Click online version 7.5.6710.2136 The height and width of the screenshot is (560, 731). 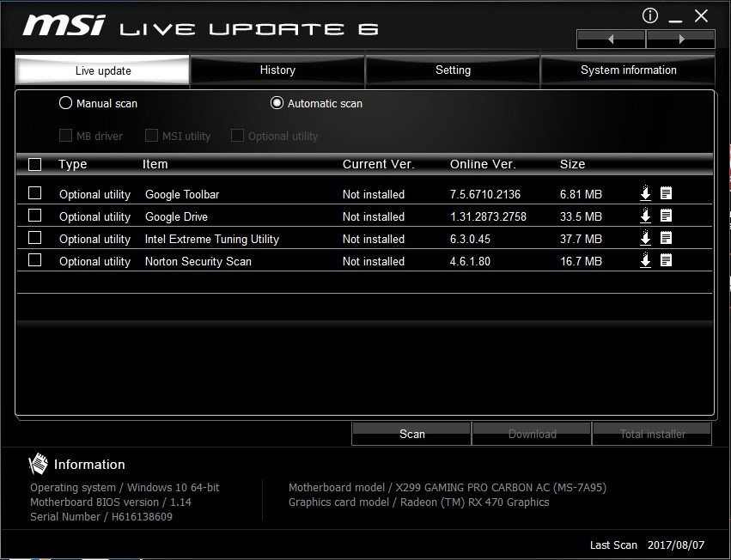pyautogui.click(x=484, y=194)
